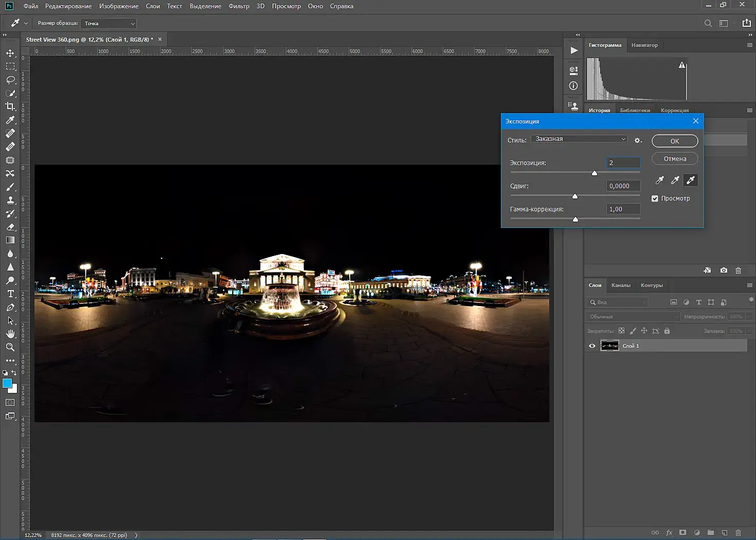This screenshot has width=756, height=540.
Task: Click OK in the Exposure dialog
Action: [x=674, y=141]
